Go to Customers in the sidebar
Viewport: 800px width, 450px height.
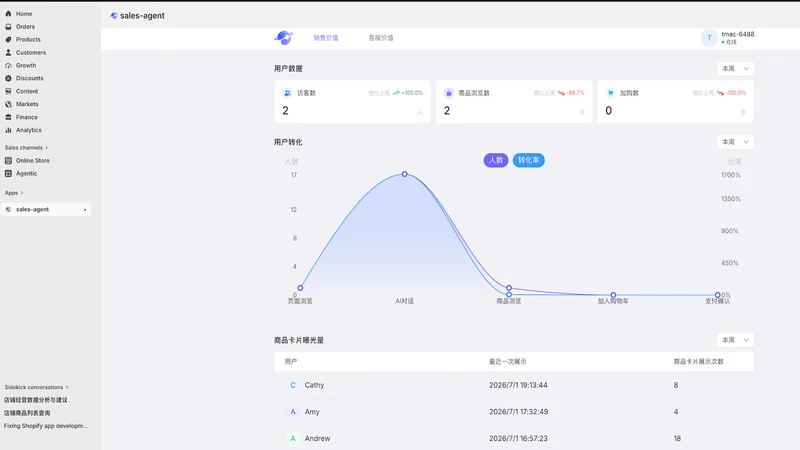31,53
